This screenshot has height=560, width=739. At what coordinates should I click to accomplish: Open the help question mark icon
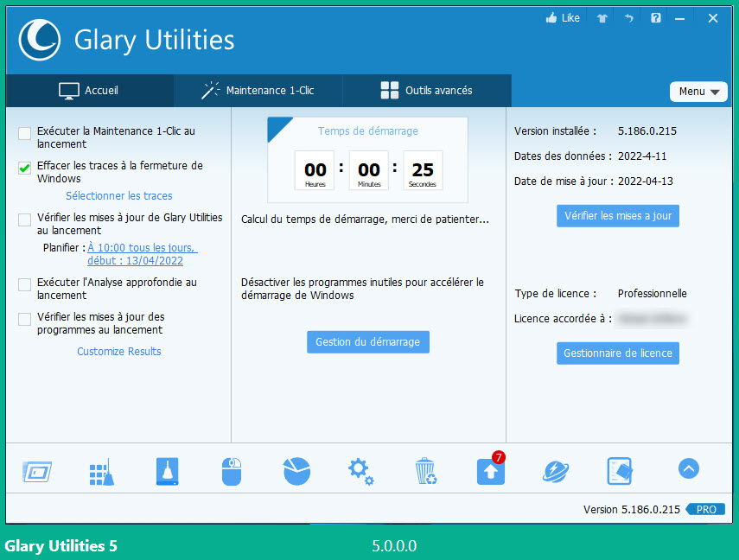(655, 18)
